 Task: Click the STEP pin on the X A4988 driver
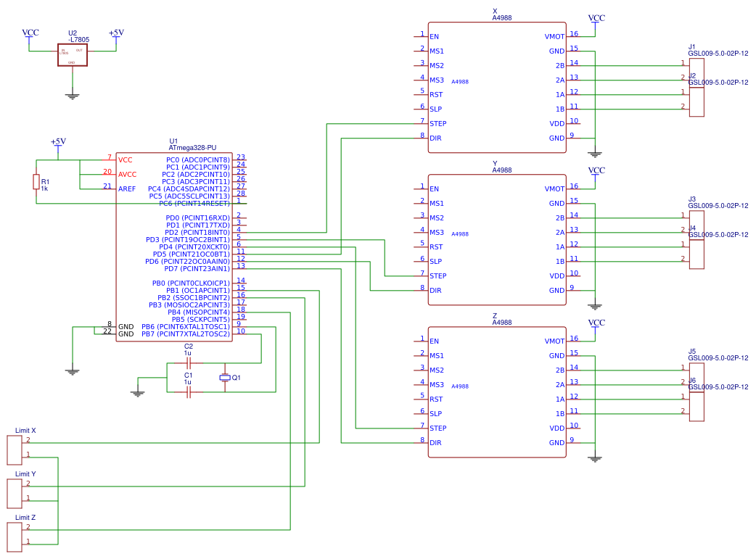click(x=437, y=123)
